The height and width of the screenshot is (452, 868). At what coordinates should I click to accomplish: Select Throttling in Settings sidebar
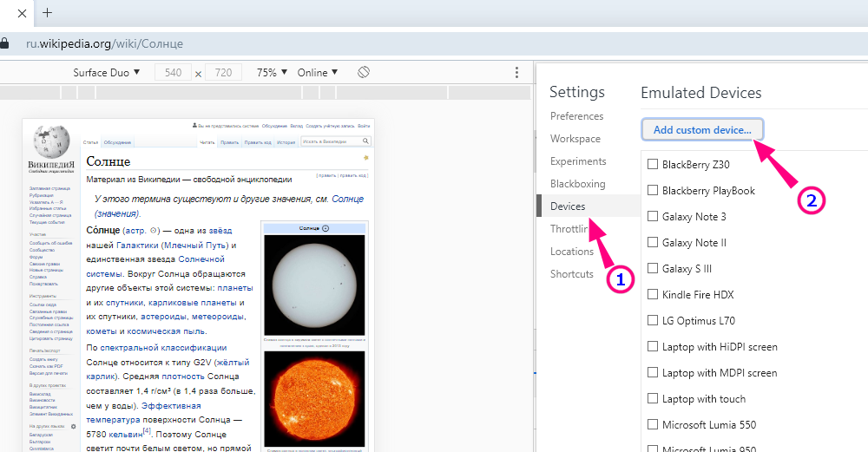coord(569,229)
